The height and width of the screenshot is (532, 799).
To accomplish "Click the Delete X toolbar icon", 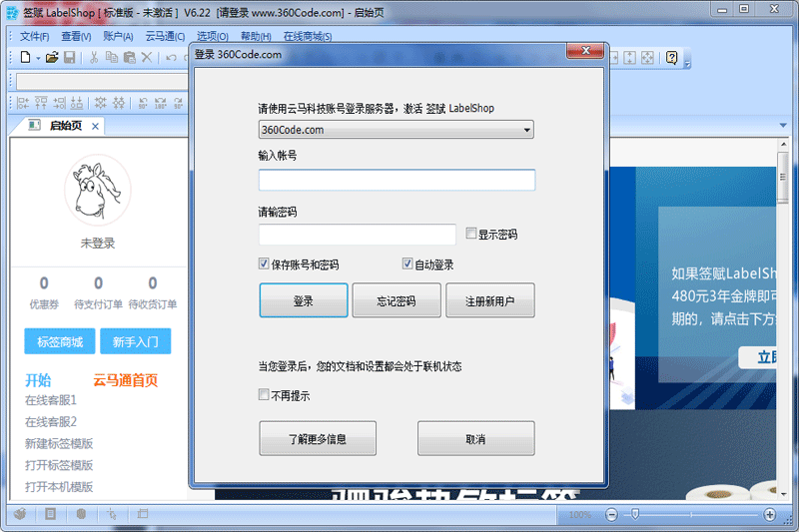I will click(147, 57).
